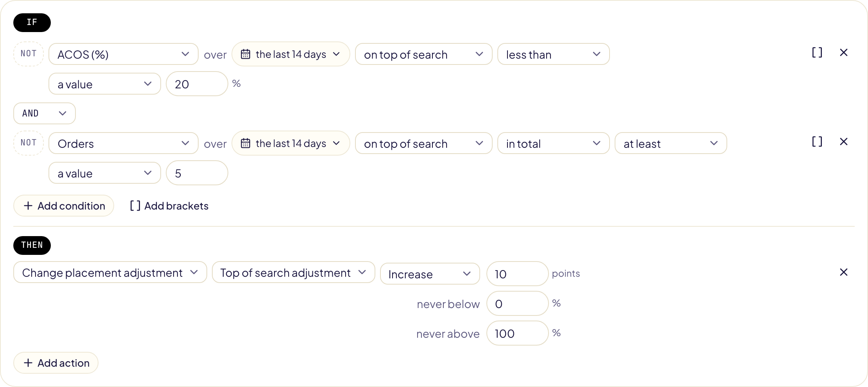868x387 pixels.
Task: Remove the placement adjustment action
Action: pos(844,272)
